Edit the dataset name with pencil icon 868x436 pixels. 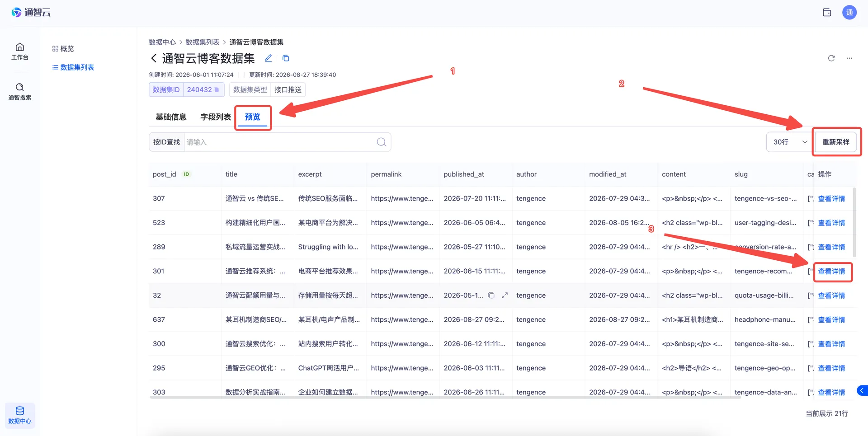269,58
